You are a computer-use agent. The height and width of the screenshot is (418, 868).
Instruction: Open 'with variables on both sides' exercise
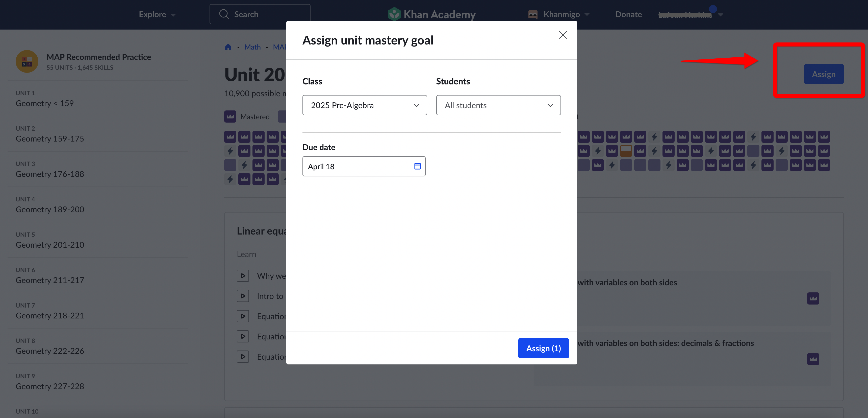[x=627, y=282]
